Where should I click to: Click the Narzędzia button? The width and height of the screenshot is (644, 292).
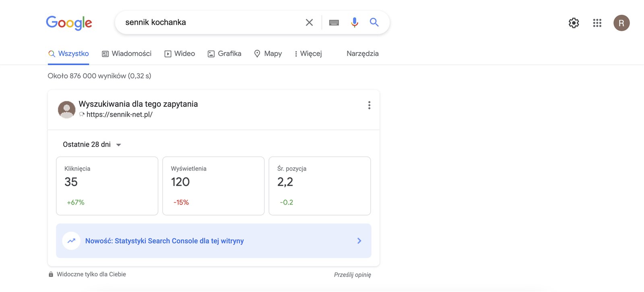tap(362, 54)
